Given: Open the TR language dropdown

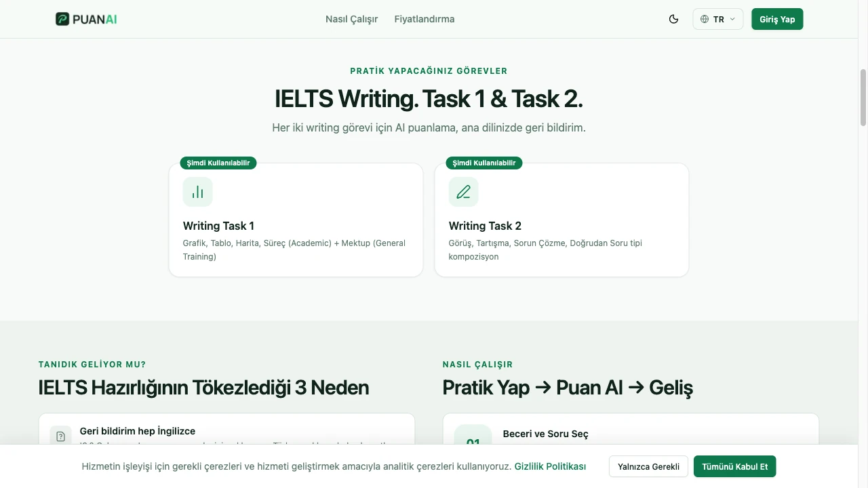Looking at the screenshot, I should pos(717,19).
